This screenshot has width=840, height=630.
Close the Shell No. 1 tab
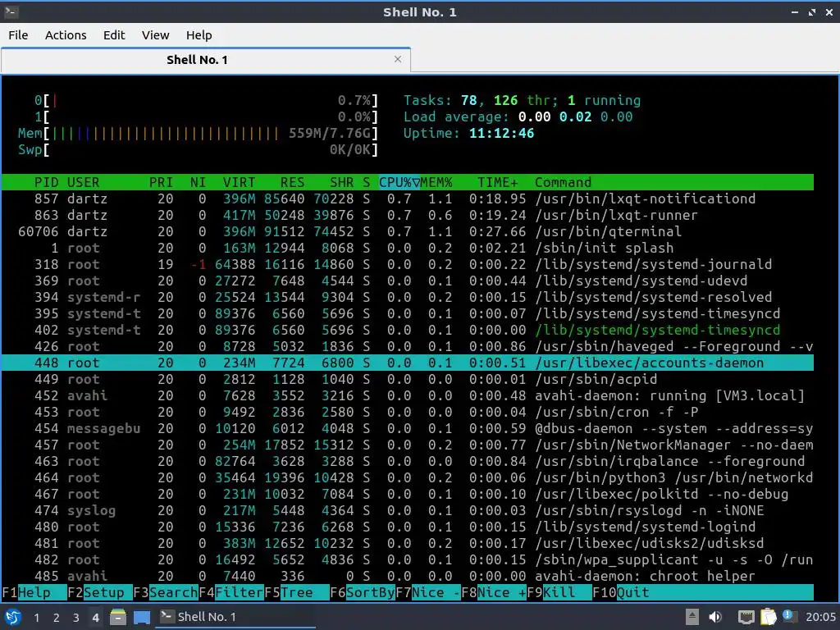point(398,59)
